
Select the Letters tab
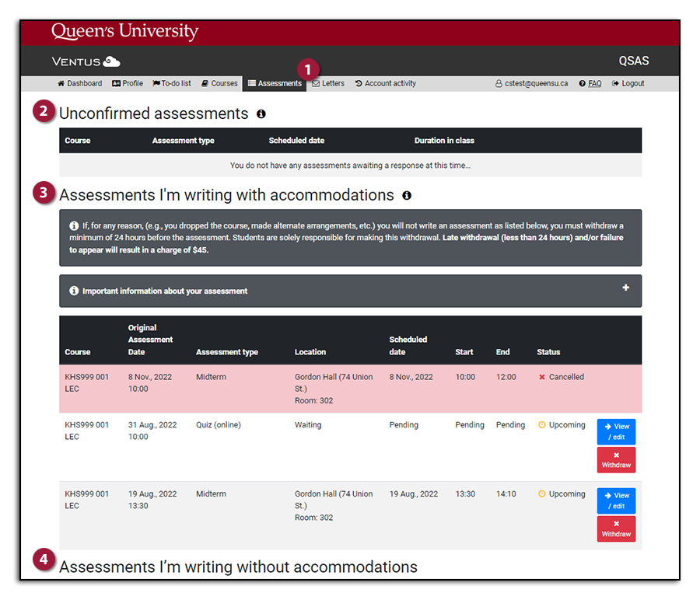(328, 84)
